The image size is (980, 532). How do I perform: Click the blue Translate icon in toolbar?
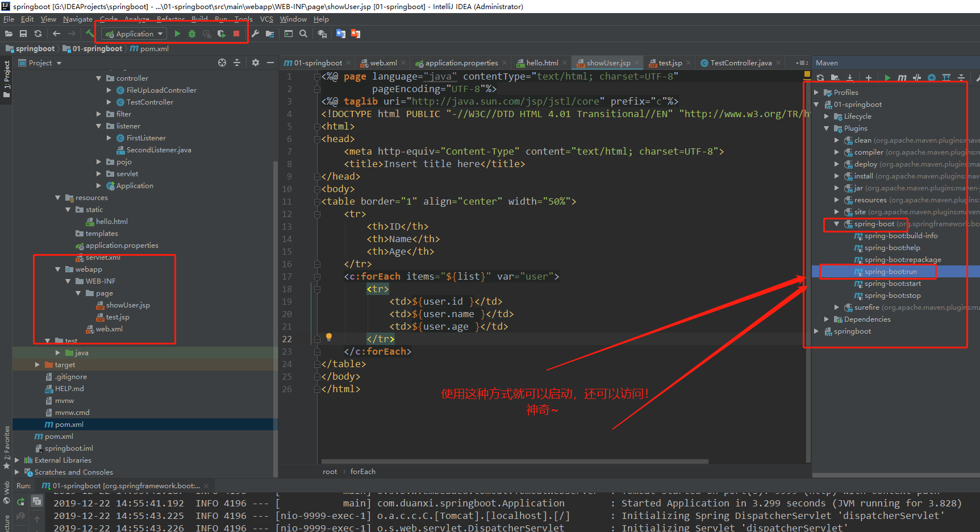[341, 34]
